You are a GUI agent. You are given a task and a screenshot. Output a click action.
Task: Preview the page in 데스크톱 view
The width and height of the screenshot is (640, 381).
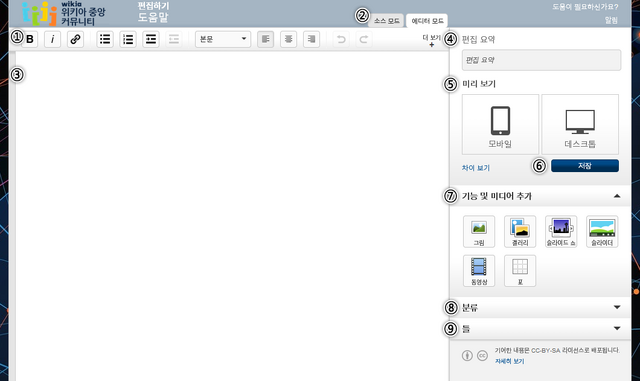[x=580, y=125]
